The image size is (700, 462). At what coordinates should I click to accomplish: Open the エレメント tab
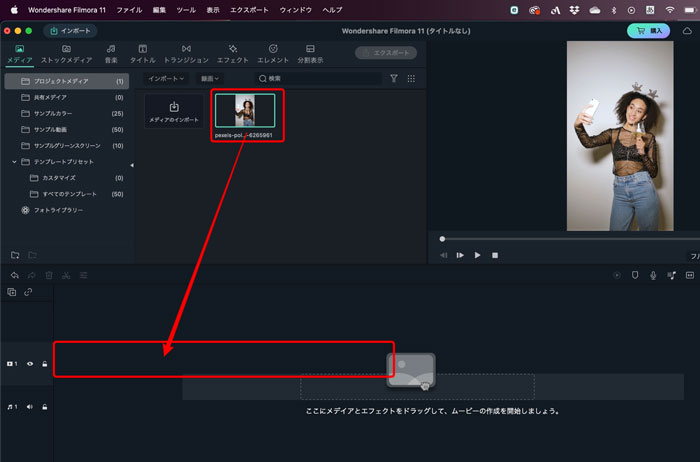coord(273,54)
